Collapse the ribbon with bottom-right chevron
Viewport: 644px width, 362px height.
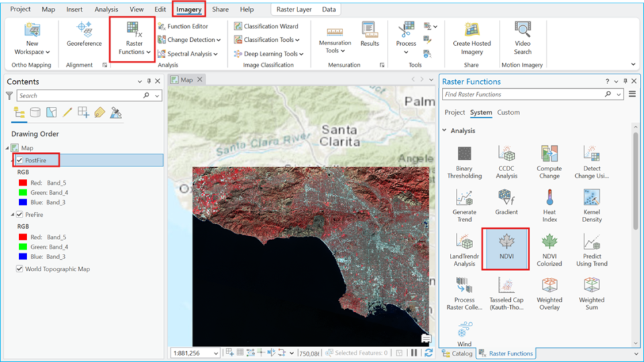pos(633,64)
